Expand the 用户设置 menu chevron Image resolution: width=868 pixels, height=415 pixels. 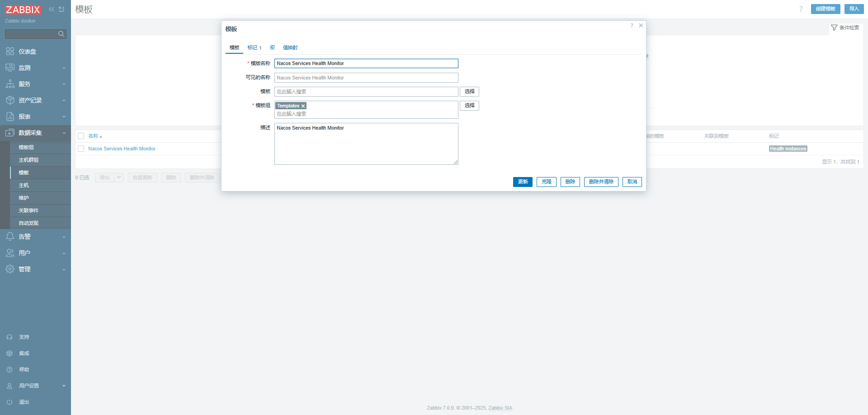64,386
